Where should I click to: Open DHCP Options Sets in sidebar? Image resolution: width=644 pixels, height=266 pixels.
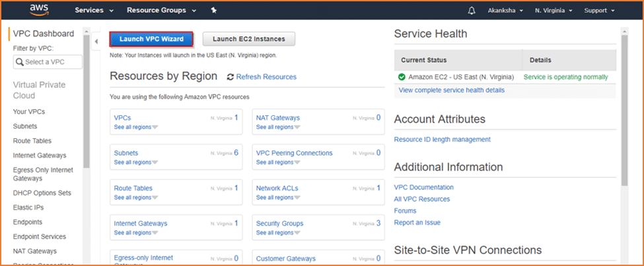click(x=42, y=193)
